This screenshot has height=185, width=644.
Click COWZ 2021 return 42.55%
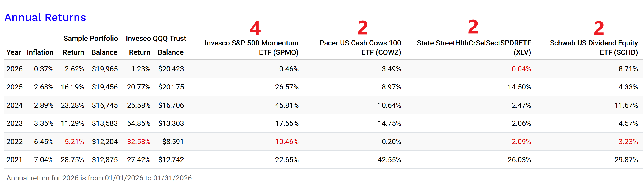[389, 160]
